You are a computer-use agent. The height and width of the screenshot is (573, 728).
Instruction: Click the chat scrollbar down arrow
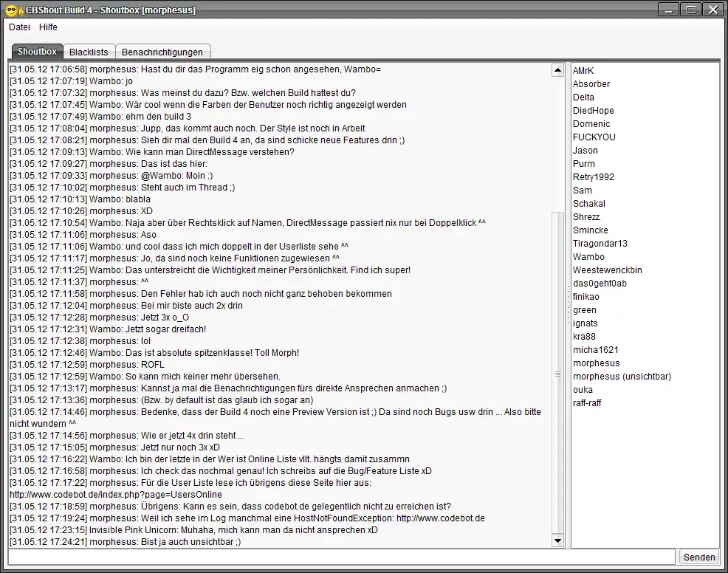click(x=557, y=541)
